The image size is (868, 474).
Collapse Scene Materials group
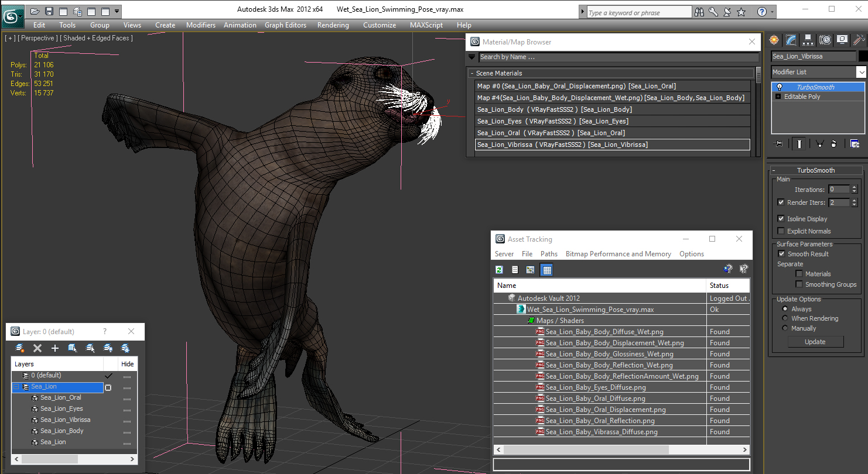point(471,73)
